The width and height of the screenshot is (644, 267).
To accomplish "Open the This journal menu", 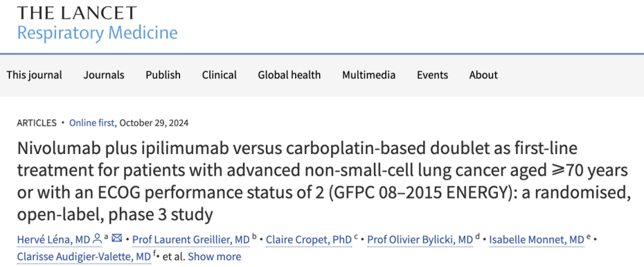I will [35, 75].
